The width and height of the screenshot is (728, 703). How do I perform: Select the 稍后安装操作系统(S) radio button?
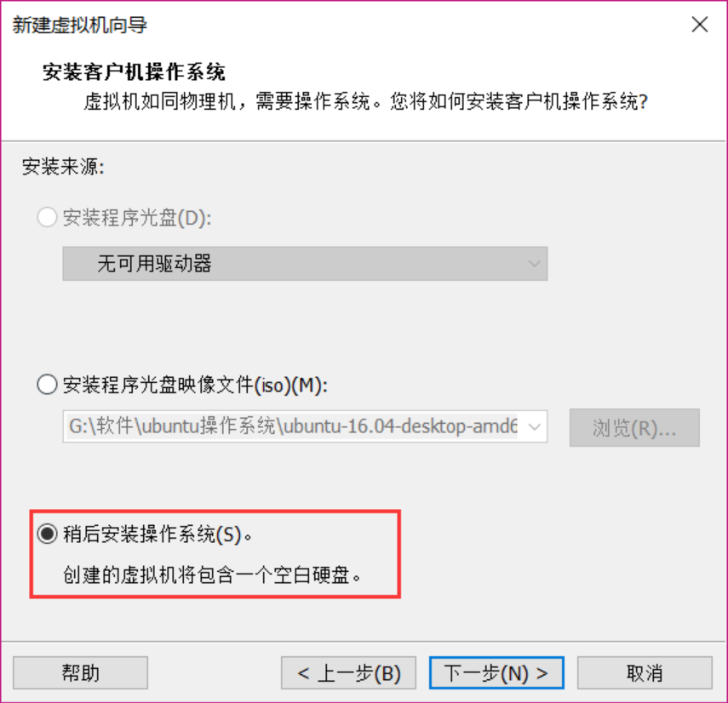click(x=47, y=534)
